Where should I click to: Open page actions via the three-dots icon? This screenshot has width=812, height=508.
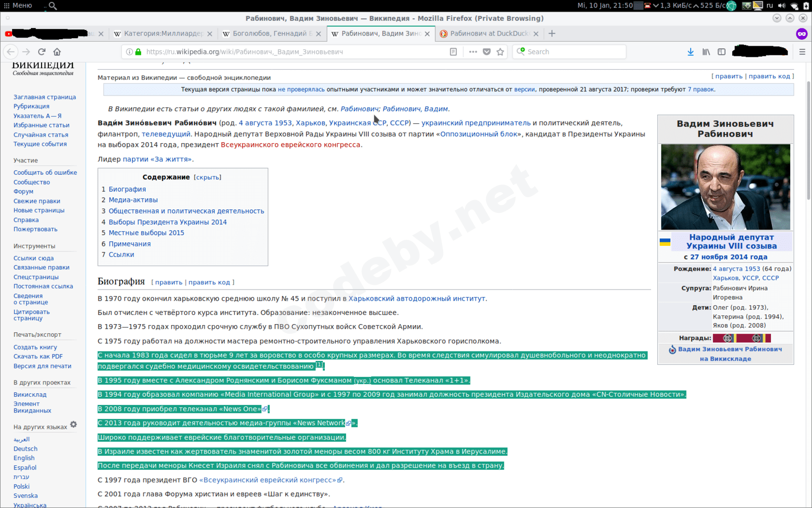tap(472, 51)
